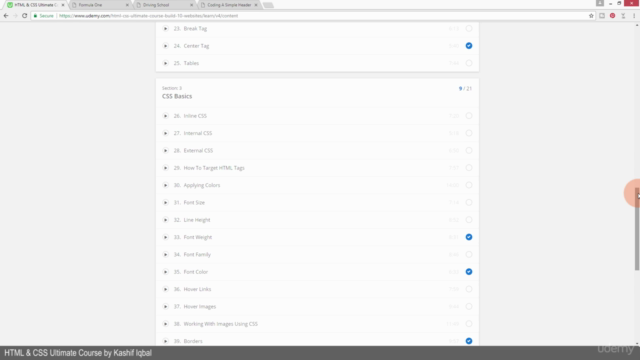Viewport: 640px width, 360px height.
Task: Click the vertical scrollbar thumb
Action: point(637,229)
